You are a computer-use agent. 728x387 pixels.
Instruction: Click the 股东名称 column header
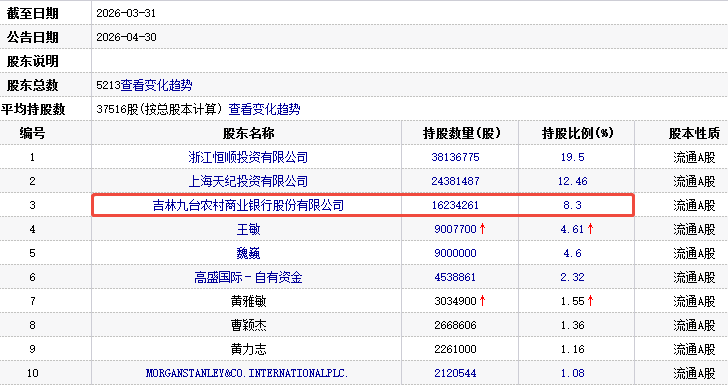pos(248,134)
